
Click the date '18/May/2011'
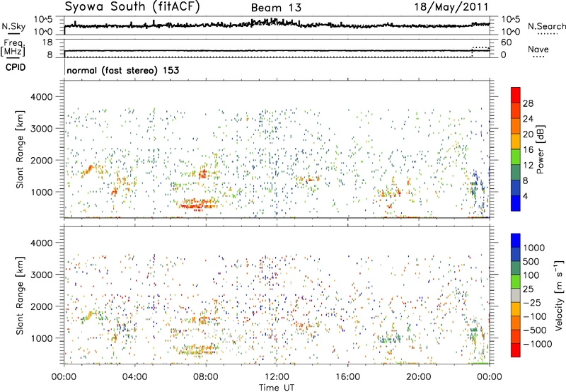click(x=451, y=6)
